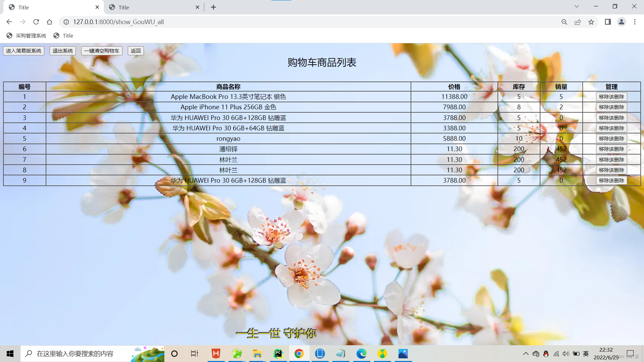Image resolution: width=644 pixels, height=362 pixels.
Task: Remove the HUAWEI 6GB+64GB item
Action: 611,128
